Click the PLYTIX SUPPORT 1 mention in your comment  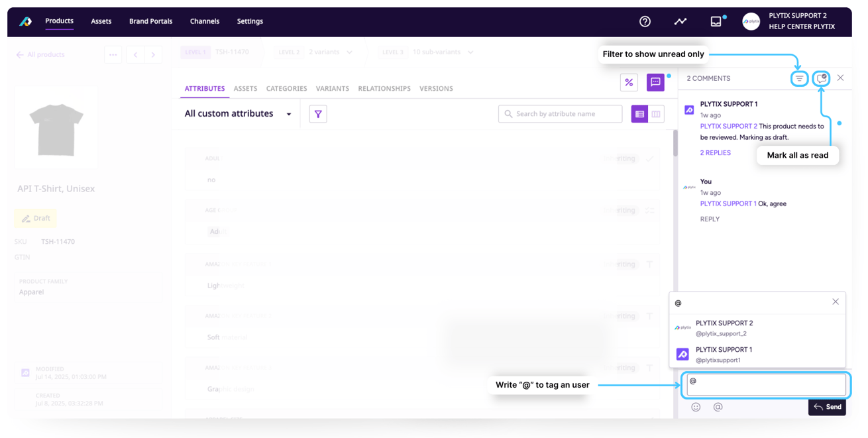(x=728, y=203)
